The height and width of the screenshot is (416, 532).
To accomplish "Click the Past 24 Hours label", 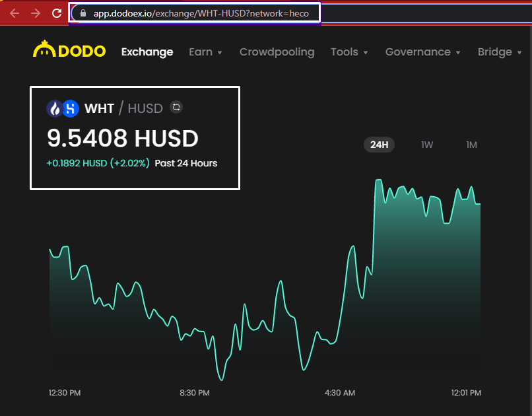I will 186,163.
